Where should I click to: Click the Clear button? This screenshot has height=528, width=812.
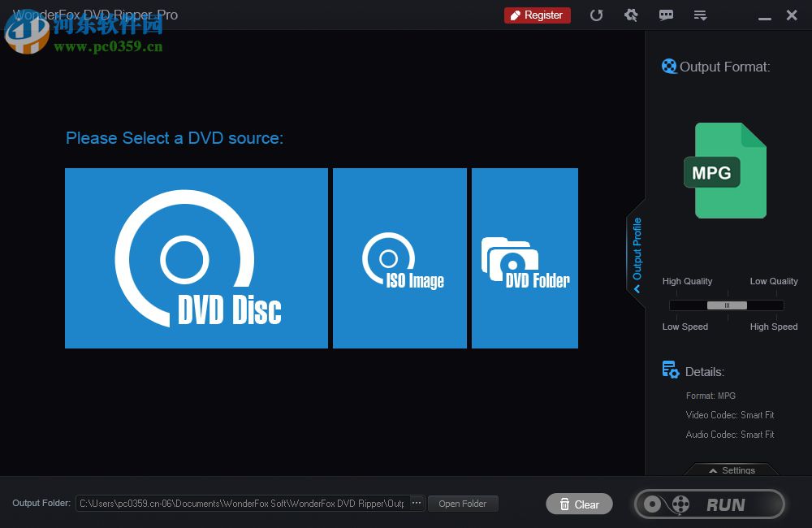(x=579, y=504)
